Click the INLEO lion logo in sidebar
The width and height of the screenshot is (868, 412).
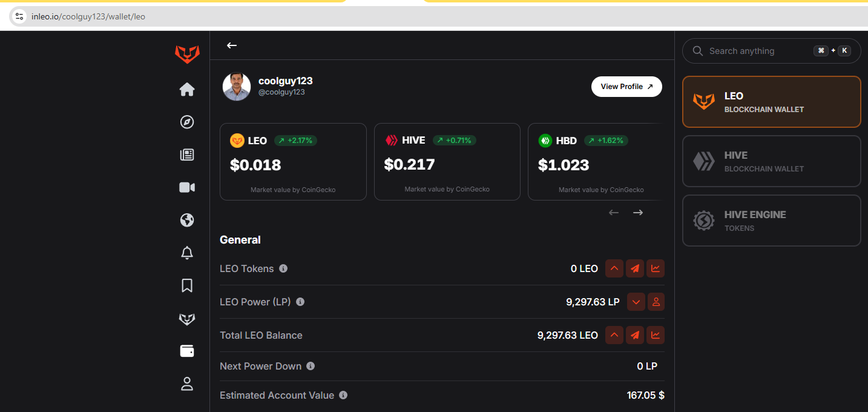pyautogui.click(x=187, y=55)
